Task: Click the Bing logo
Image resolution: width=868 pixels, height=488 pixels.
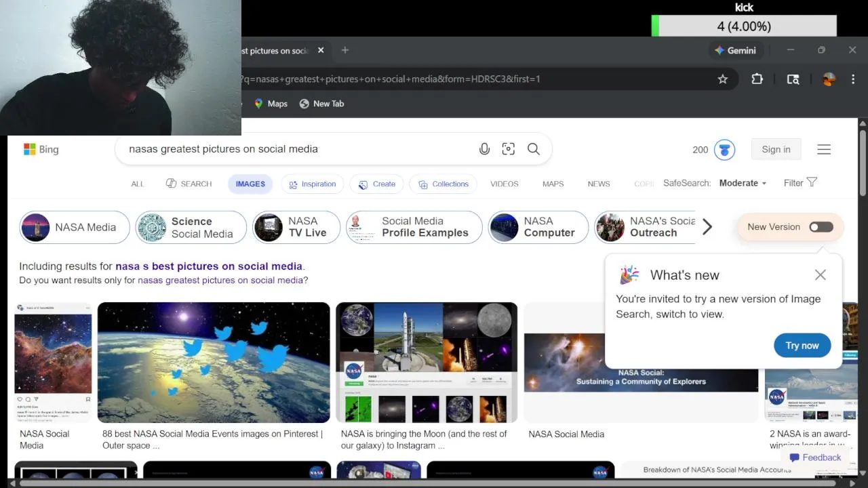Action: coord(41,149)
